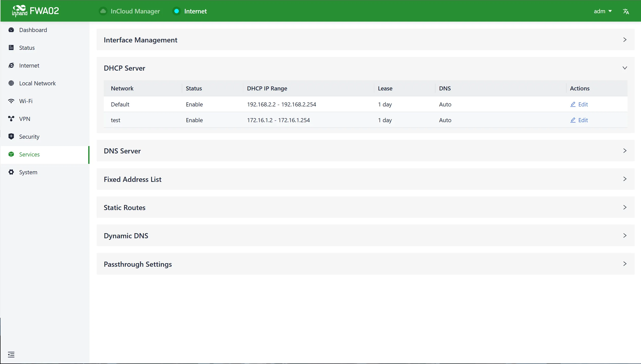Click the InCloud Manager cloud status icon
The width and height of the screenshot is (641, 364).
[x=103, y=11]
